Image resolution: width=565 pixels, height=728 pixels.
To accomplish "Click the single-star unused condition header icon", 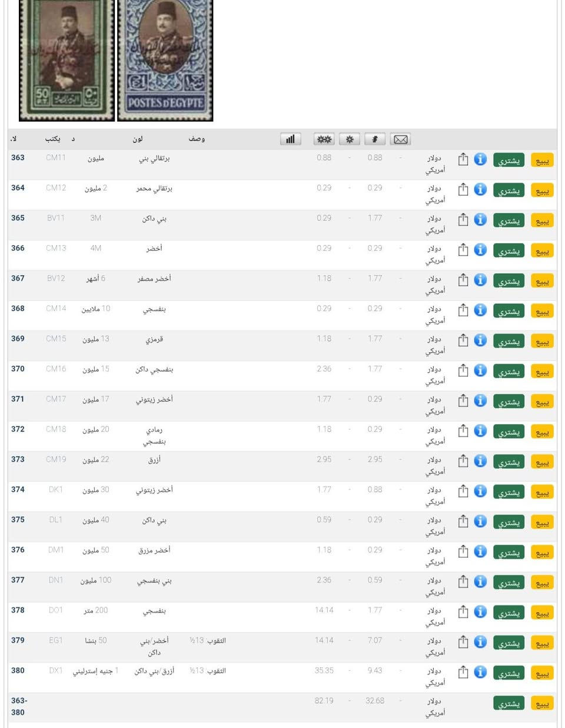I will tap(350, 139).
